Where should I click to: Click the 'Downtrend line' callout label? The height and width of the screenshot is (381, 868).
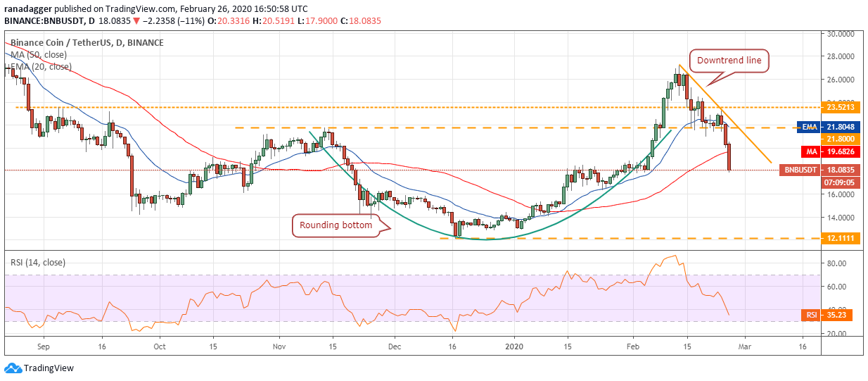point(729,61)
